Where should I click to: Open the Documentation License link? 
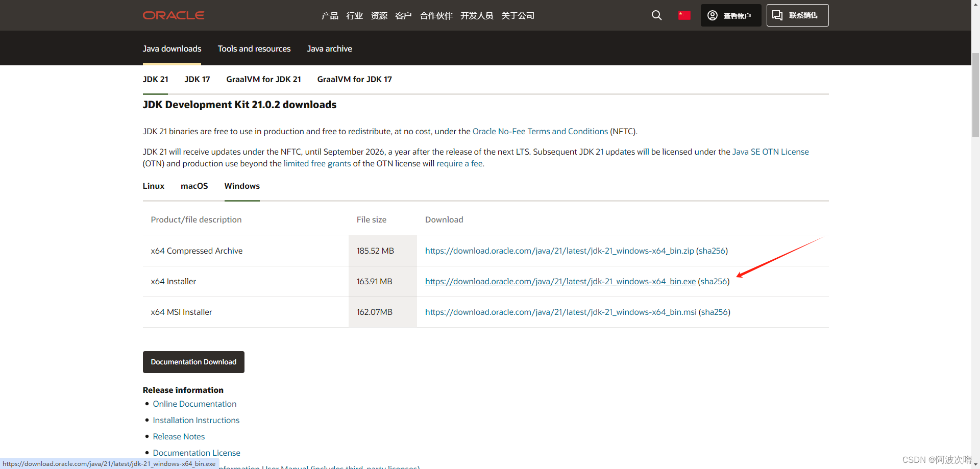coord(197,453)
